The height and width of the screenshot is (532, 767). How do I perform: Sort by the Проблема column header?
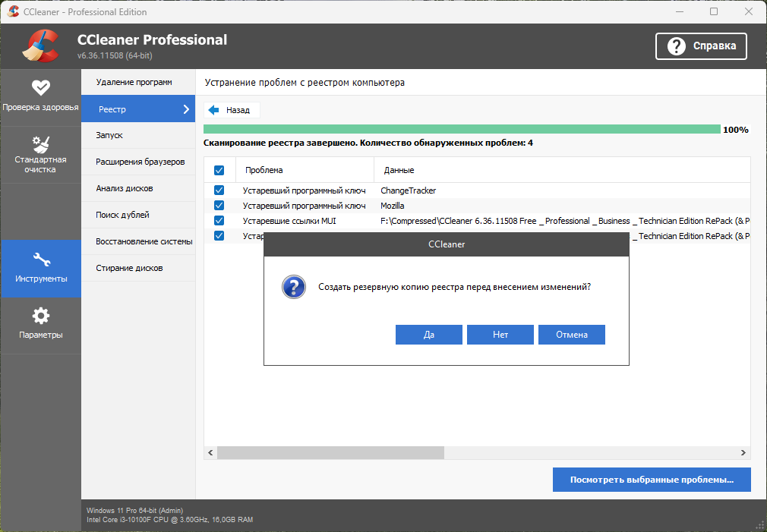(305, 170)
